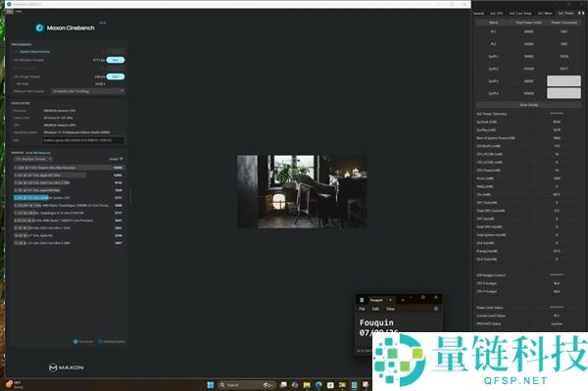
Task: Click the taskbar Search box
Action: click(246, 385)
